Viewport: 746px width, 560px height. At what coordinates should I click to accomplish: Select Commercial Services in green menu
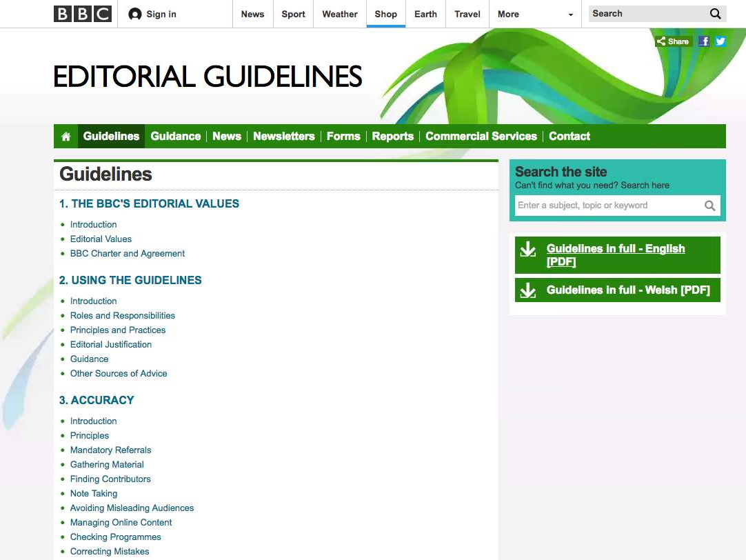(x=481, y=137)
